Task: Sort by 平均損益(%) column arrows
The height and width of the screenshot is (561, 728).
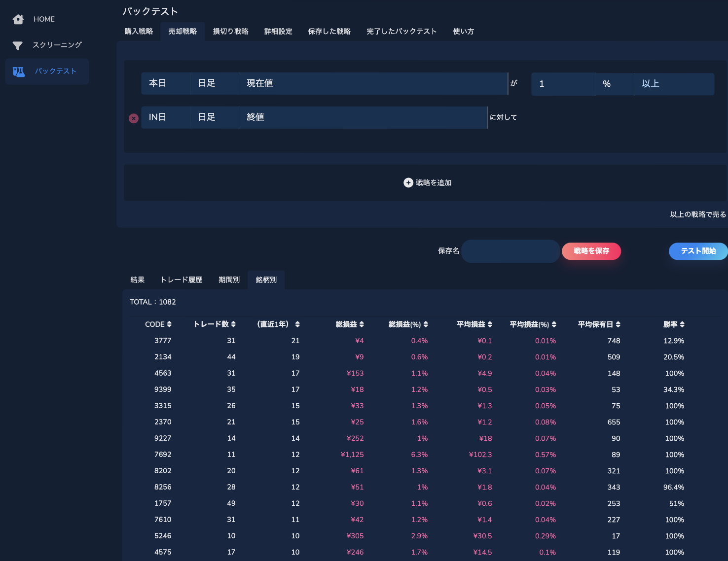Action: pos(554,324)
